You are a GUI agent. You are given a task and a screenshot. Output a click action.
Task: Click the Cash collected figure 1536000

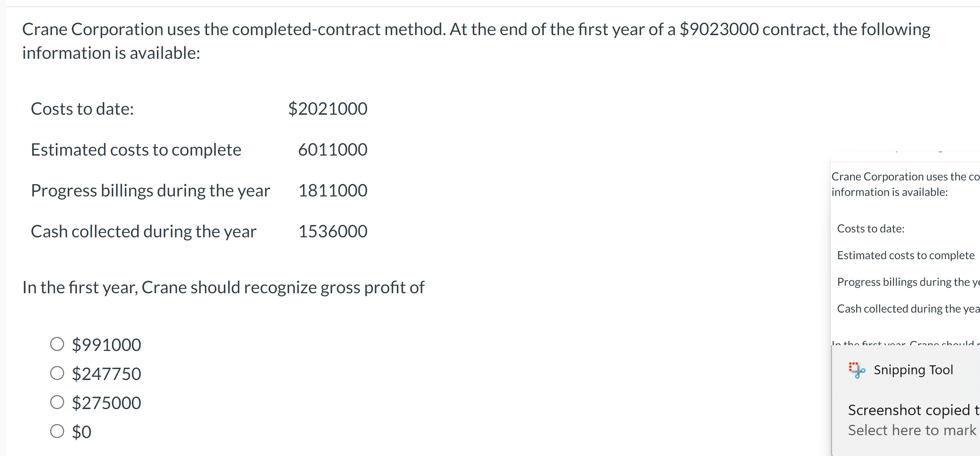point(333,231)
